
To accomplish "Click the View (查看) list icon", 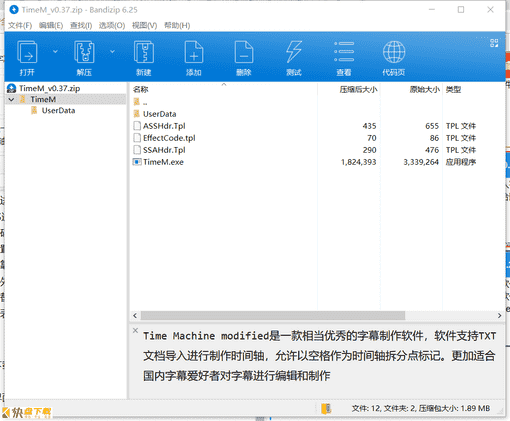I will point(344,52).
